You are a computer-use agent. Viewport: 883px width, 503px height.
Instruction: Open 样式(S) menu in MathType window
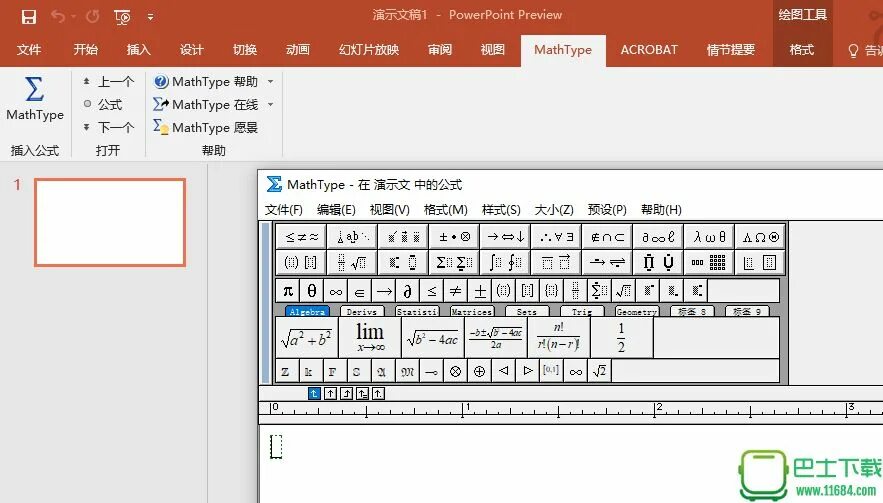coord(501,210)
